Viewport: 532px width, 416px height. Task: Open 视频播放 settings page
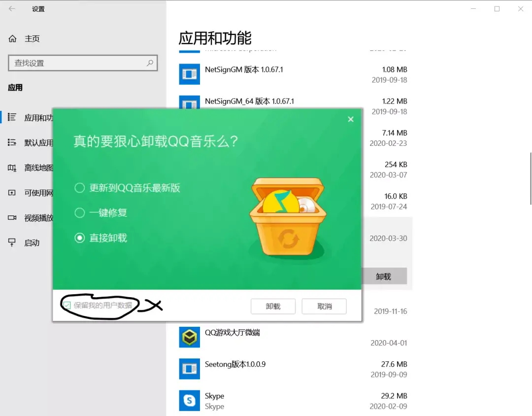pyautogui.click(x=39, y=218)
